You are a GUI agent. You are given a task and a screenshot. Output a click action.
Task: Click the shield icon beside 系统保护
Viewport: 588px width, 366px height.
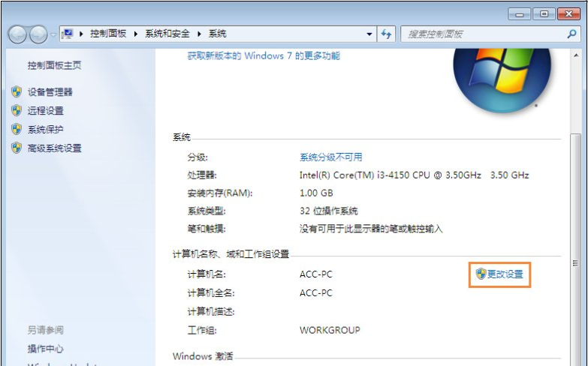[x=17, y=129]
